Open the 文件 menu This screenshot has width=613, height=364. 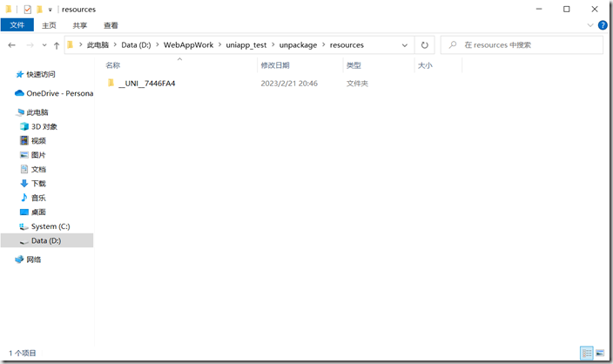click(x=17, y=25)
